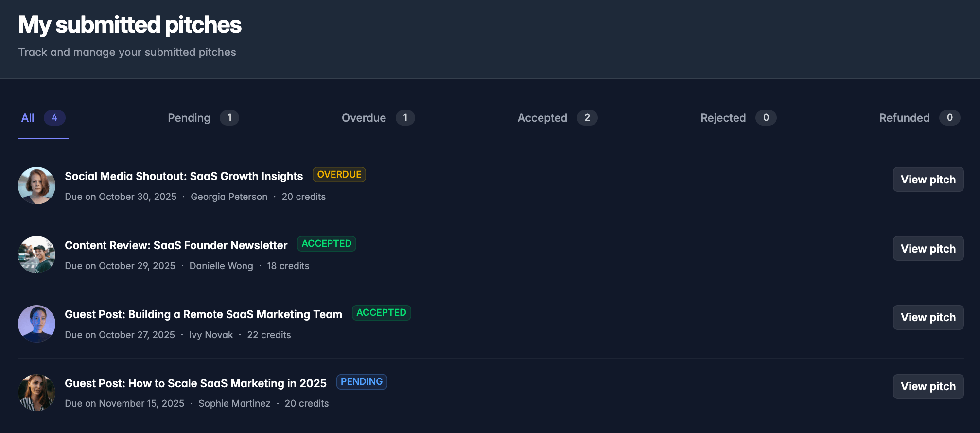
Task: Click '20 credits' in Sophie Martinez row
Action: 307,403
